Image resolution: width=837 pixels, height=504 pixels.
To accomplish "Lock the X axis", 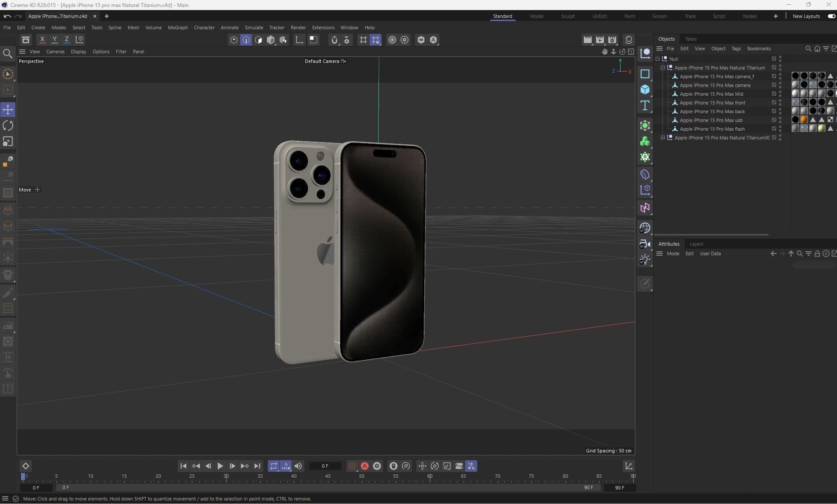I will click(x=42, y=40).
